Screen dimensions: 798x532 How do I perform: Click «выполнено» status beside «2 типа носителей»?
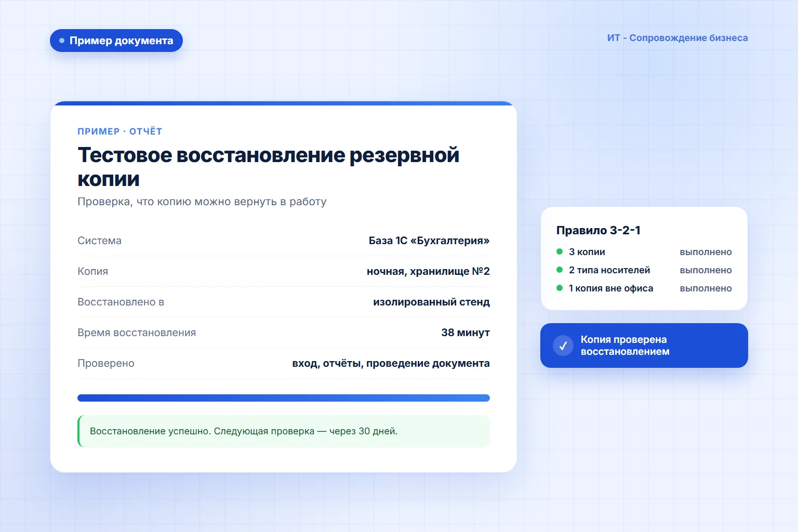[706, 270]
